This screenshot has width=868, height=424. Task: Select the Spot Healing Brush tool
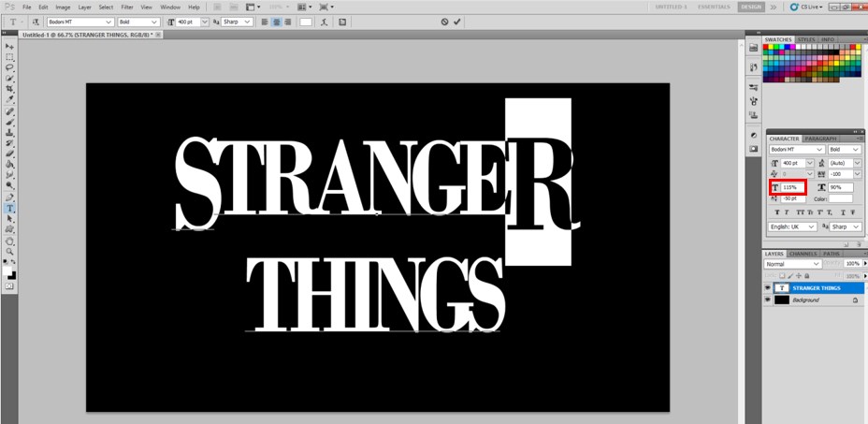[9, 112]
